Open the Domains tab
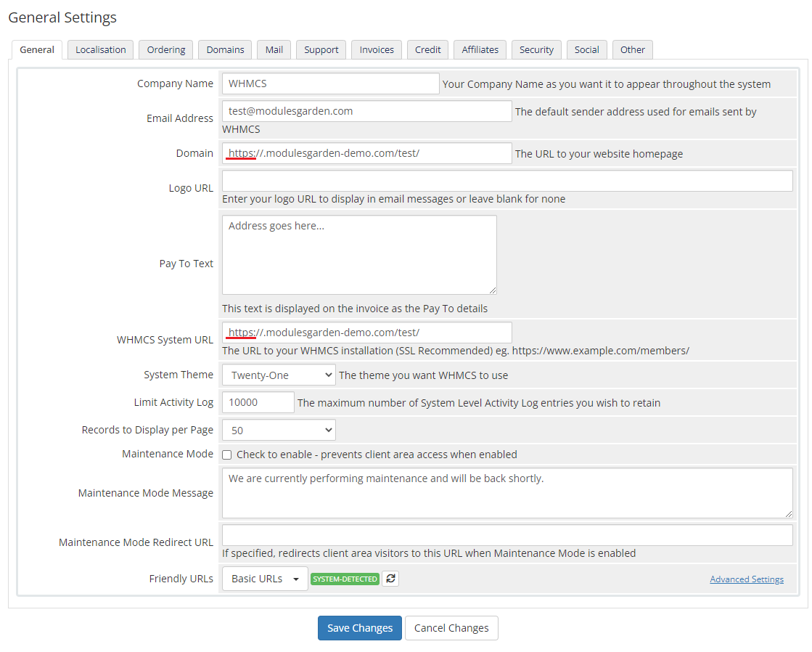Viewport: 812px width, 652px height. coord(225,50)
